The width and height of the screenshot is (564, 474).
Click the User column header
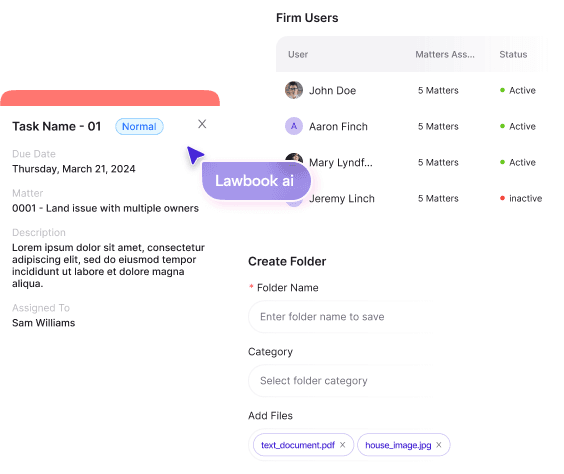(298, 54)
